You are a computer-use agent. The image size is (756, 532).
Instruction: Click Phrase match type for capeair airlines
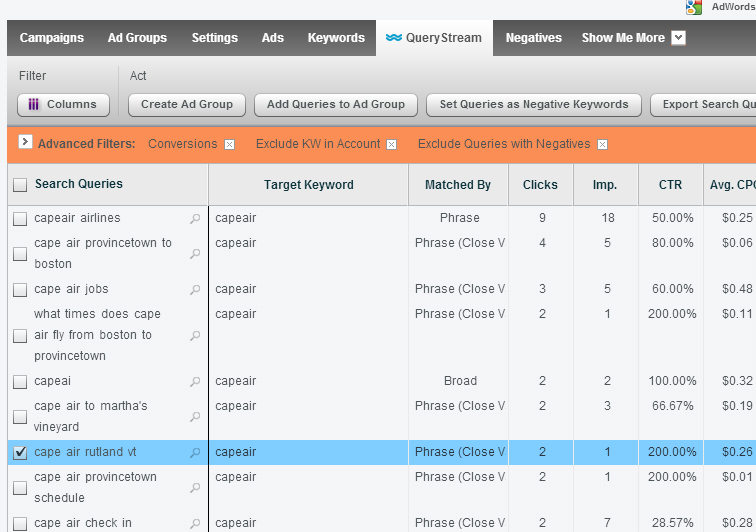click(460, 218)
